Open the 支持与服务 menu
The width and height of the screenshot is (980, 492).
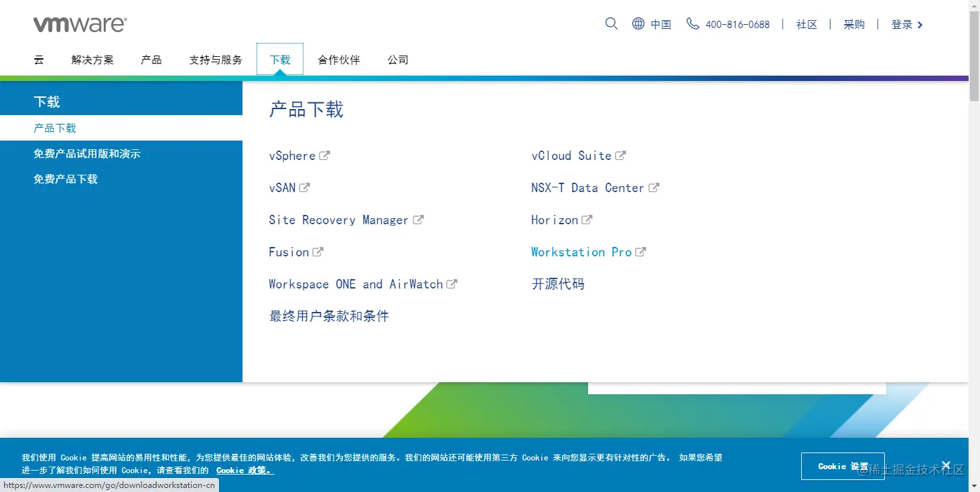[216, 60]
